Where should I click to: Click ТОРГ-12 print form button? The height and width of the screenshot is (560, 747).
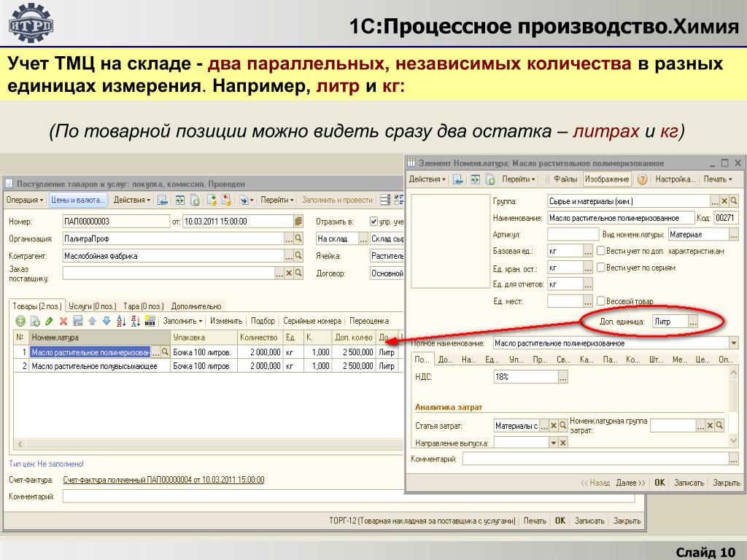pyautogui.click(x=422, y=521)
